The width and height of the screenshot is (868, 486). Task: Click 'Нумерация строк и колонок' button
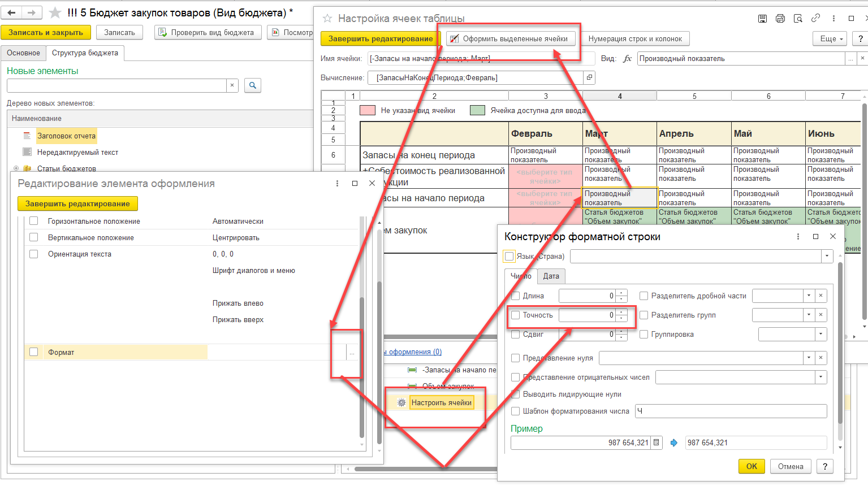point(635,38)
